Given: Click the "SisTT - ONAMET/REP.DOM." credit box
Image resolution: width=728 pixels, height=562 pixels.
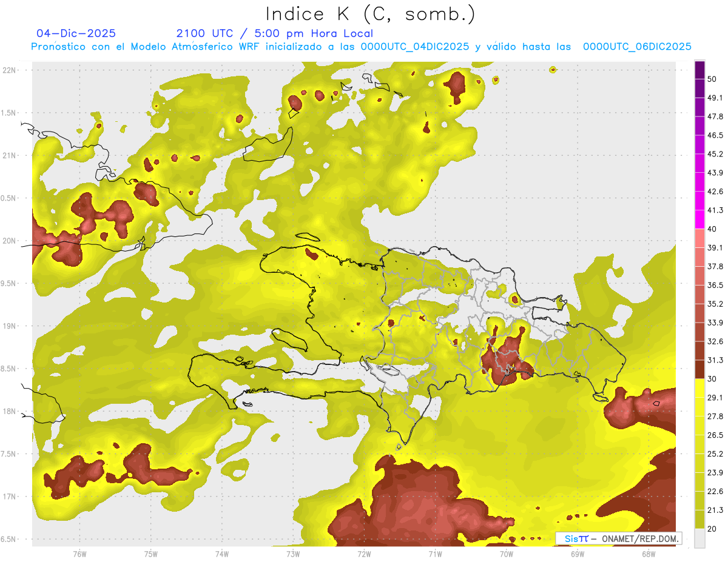Looking at the screenshot, I should [x=619, y=538].
